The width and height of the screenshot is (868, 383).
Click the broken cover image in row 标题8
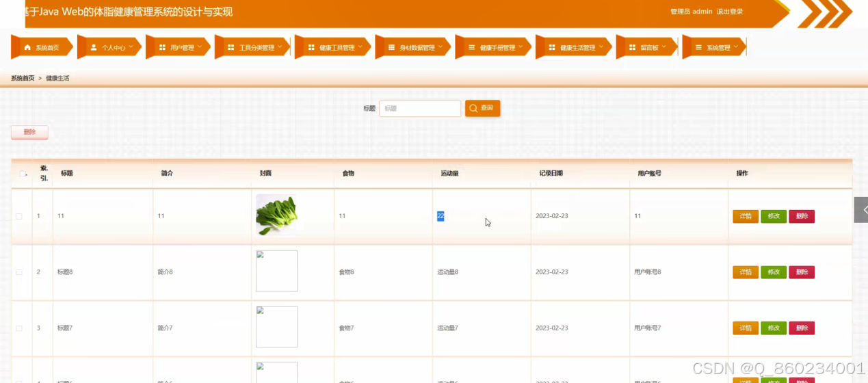tap(276, 271)
